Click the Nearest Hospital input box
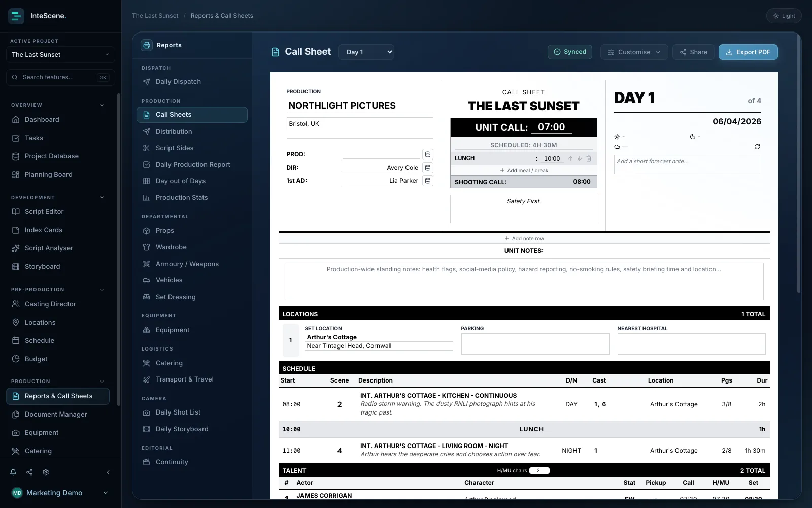Viewport: 812px width, 508px height. (691, 344)
